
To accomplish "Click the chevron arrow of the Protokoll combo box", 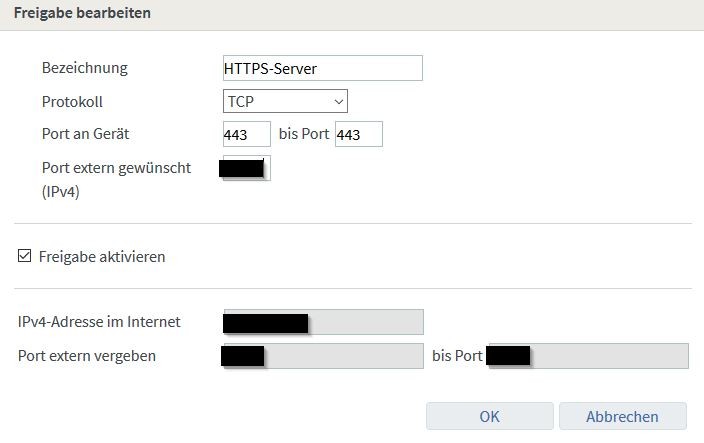I will click(338, 101).
